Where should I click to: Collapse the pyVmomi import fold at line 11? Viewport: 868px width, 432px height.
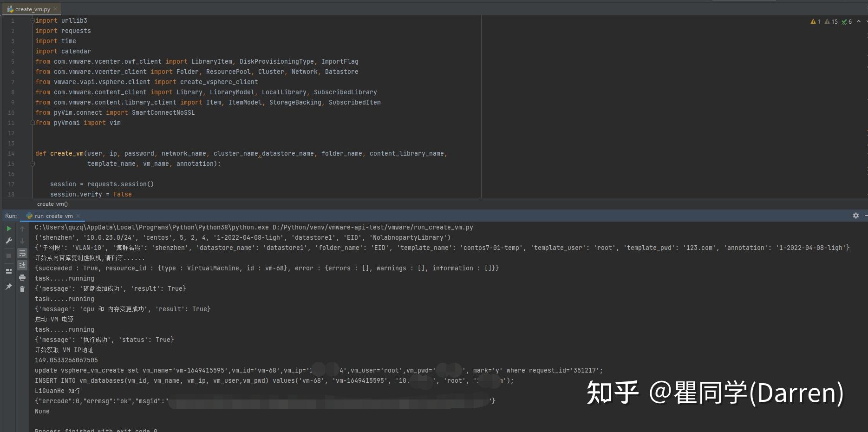click(x=32, y=123)
